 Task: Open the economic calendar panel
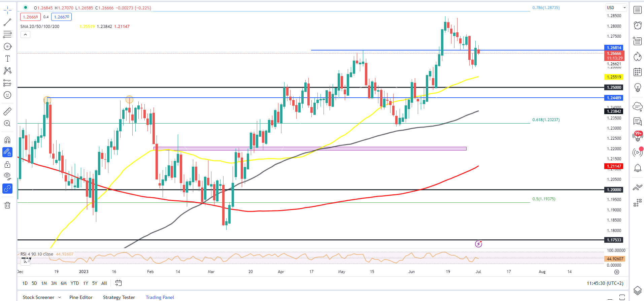(638, 72)
